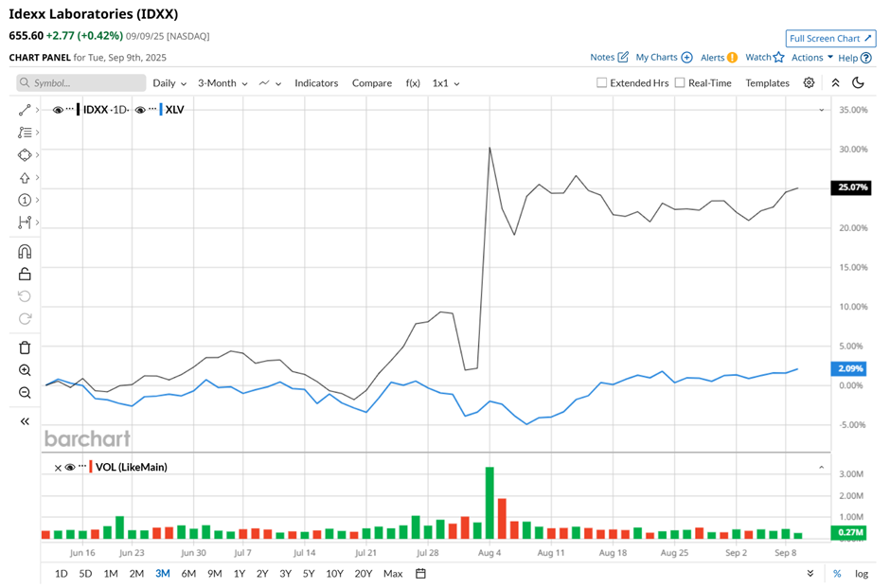The image size is (890, 588).
Task: Select the trend line drawing tool
Action: pos(25,110)
